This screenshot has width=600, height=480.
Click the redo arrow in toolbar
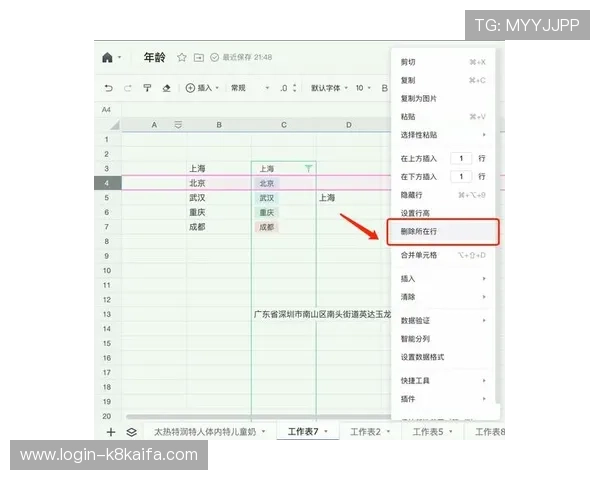(x=127, y=88)
